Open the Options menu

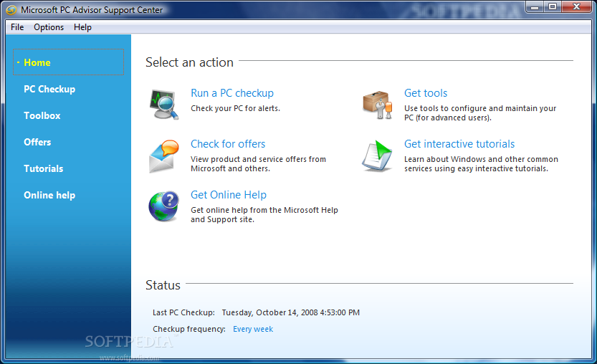49,27
